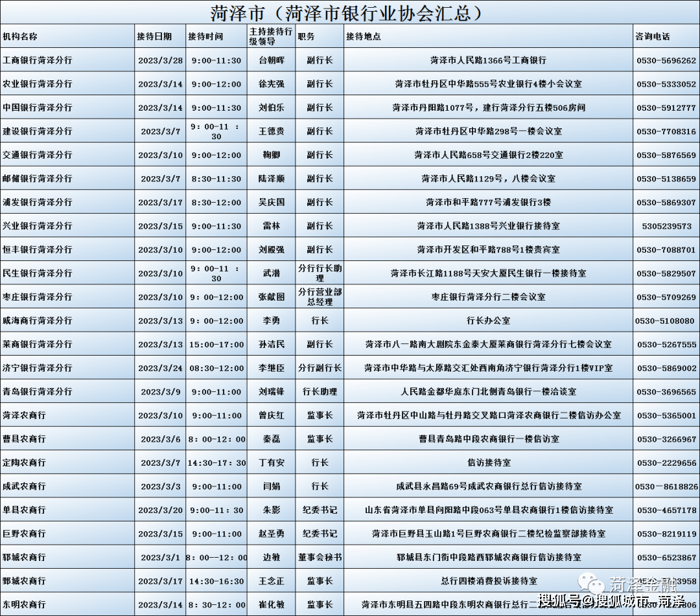
Task: Click address 菏泽市和平路777号浦发银行3楼
Action: tap(489, 202)
